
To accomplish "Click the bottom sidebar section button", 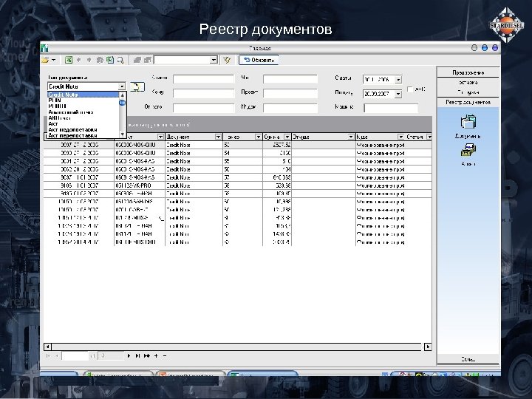I will [x=468, y=359].
